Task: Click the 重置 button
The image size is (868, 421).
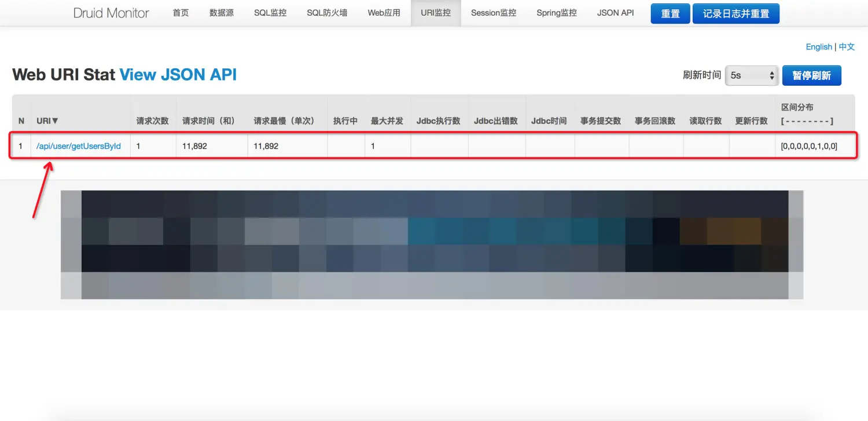Action: pos(670,13)
